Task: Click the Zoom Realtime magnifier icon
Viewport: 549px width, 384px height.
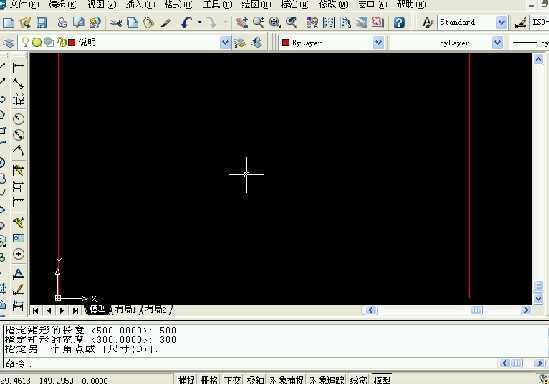Action: [x=258, y=23]
